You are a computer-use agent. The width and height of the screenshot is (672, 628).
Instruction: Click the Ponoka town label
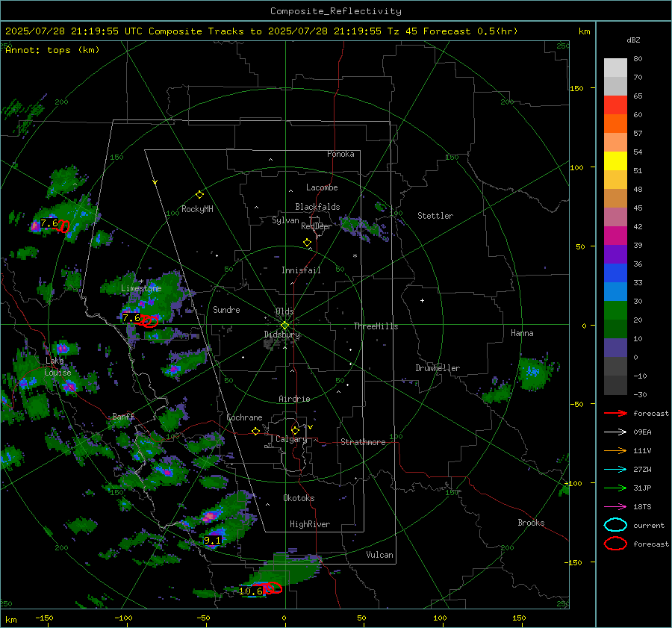point(340,154)
